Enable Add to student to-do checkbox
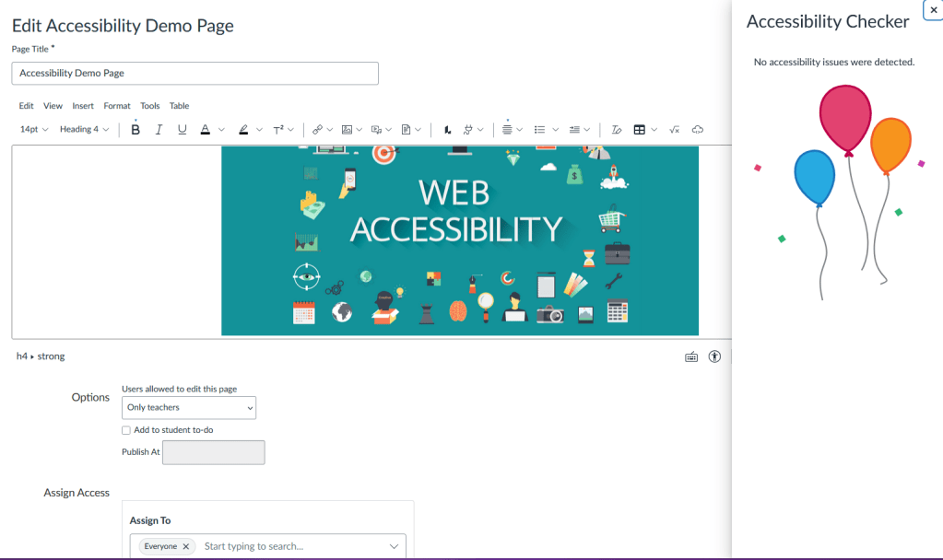 pyautogui.click(x=126, y=430)
